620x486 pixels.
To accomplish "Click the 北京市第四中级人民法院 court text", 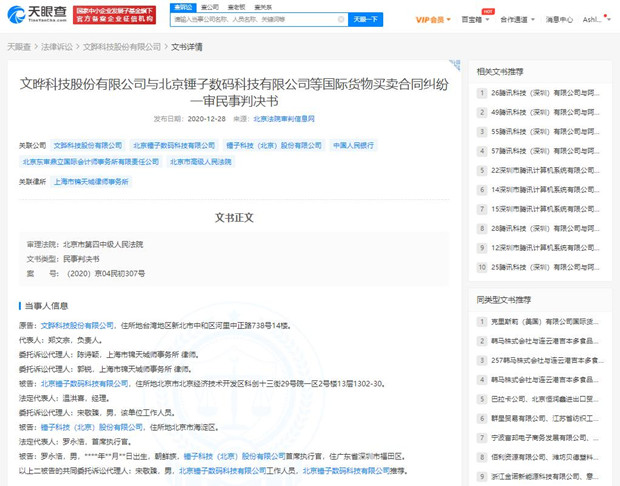I will click(103, 244).
